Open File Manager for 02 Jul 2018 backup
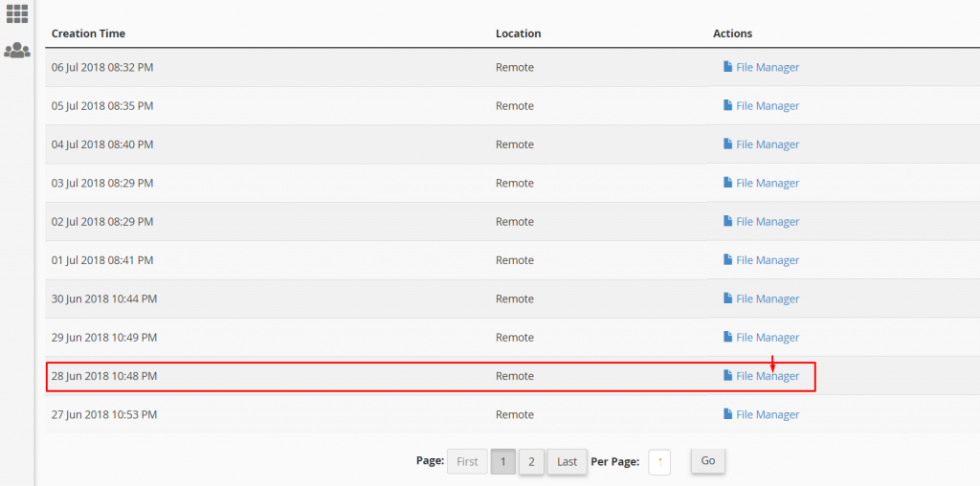This screenshot has width=980, height=486. [767, 222]
